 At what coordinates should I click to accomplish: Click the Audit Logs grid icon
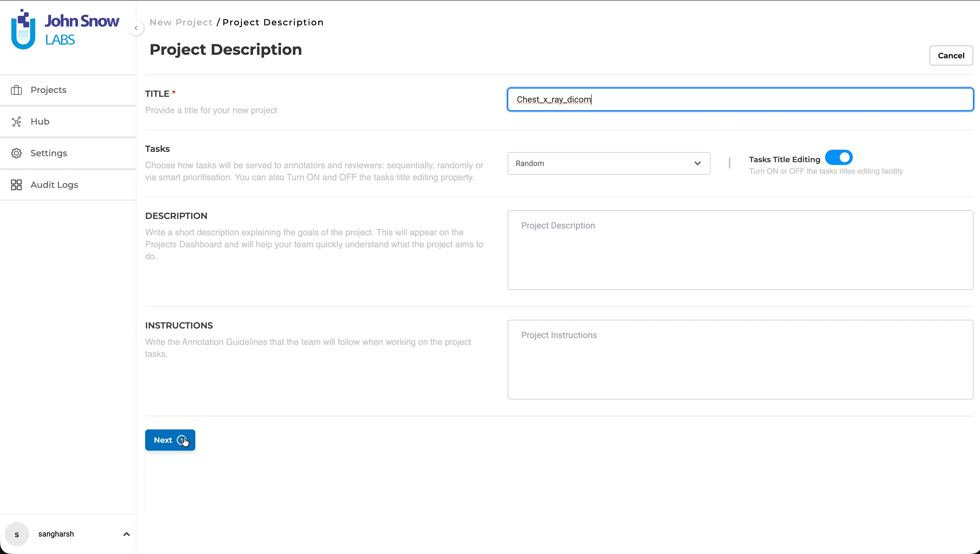point(16,185)
